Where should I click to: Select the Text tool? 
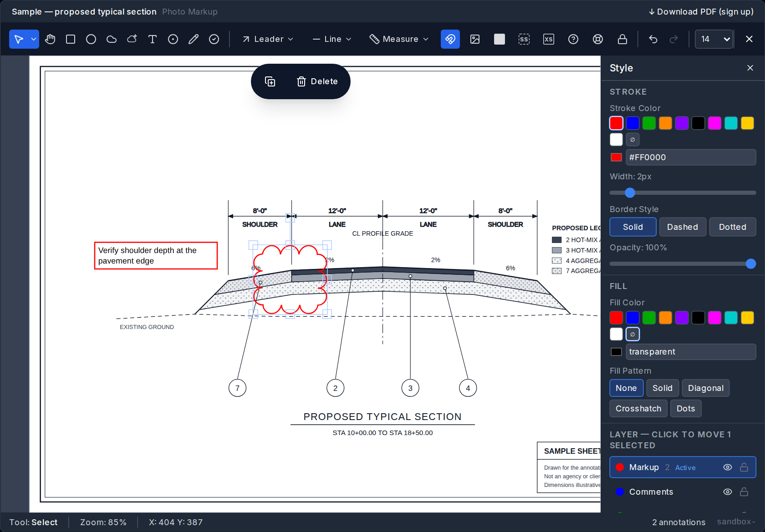point(153,39)
